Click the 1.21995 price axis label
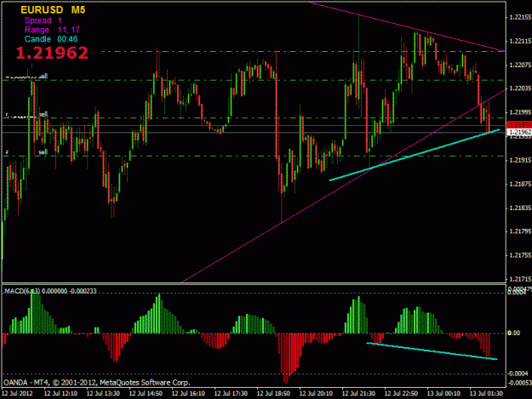532x399 pixels. click(x=520, y=112)
